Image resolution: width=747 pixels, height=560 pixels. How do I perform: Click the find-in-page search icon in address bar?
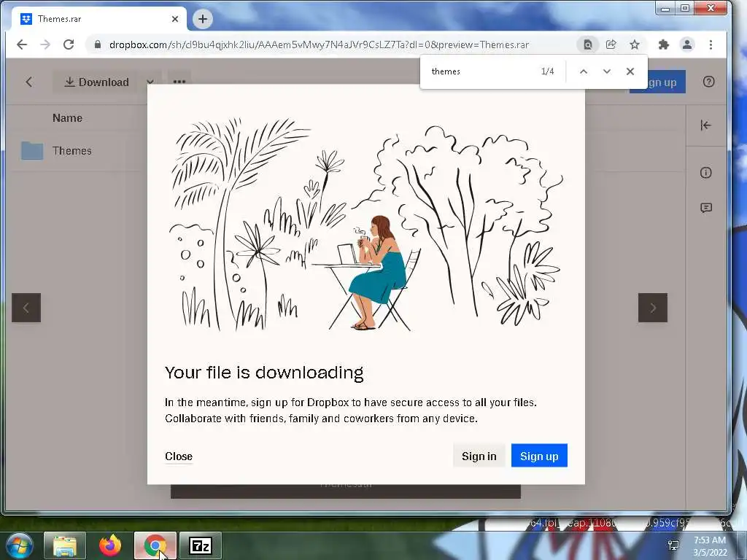[588, 44]
